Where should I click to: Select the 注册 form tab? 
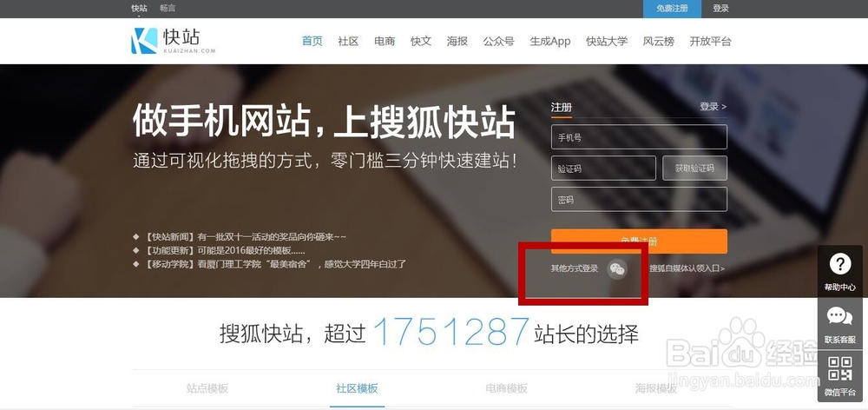click(x=562, y=108)
